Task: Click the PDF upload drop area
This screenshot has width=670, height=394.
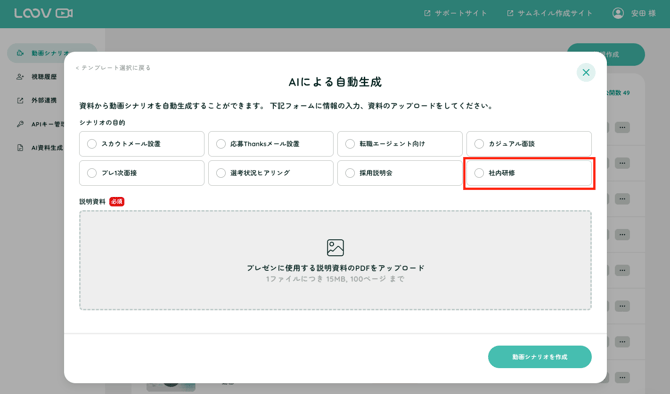Action: 335,260
